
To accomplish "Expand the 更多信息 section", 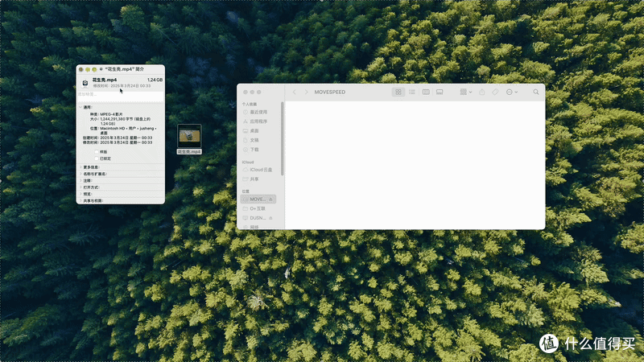I will pos(80,167).
